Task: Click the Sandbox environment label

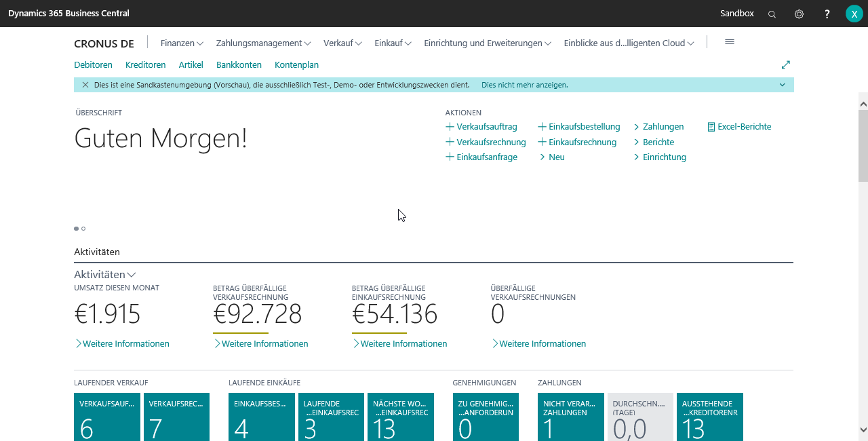Action: tap(737, 14)
